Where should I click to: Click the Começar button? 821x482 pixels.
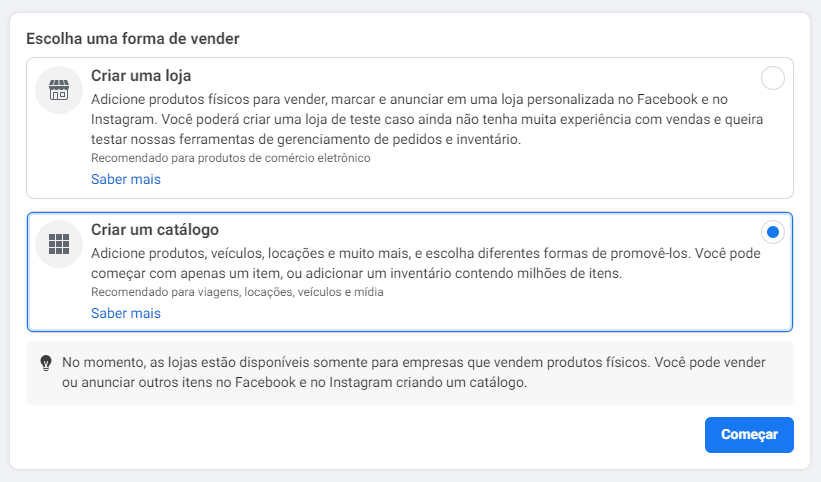click(x=749, y=434)
